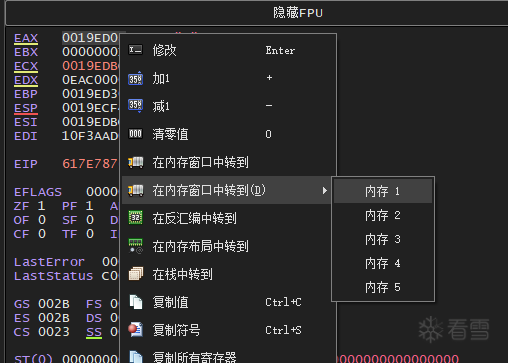Choose 修改 from the context menu
The height and width of the screenshot is (363, 508).
tap(228, 50)
